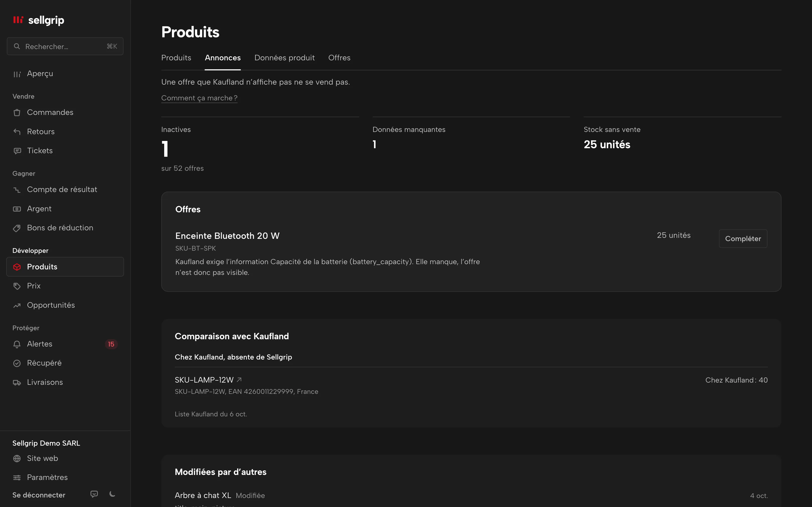Click the sellgrip logo icon

18,20
